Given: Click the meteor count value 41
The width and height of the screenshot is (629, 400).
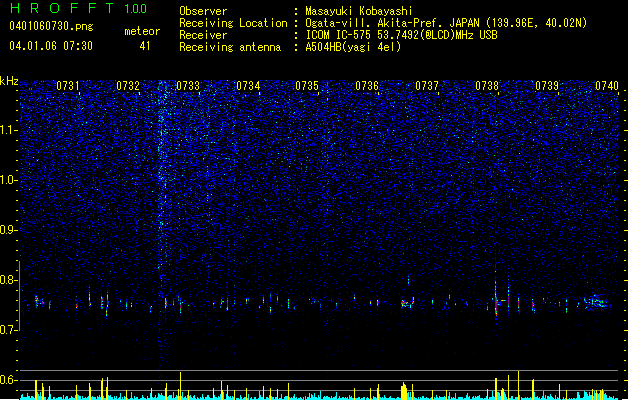Looking at the screenshot, I should point(145,46).
